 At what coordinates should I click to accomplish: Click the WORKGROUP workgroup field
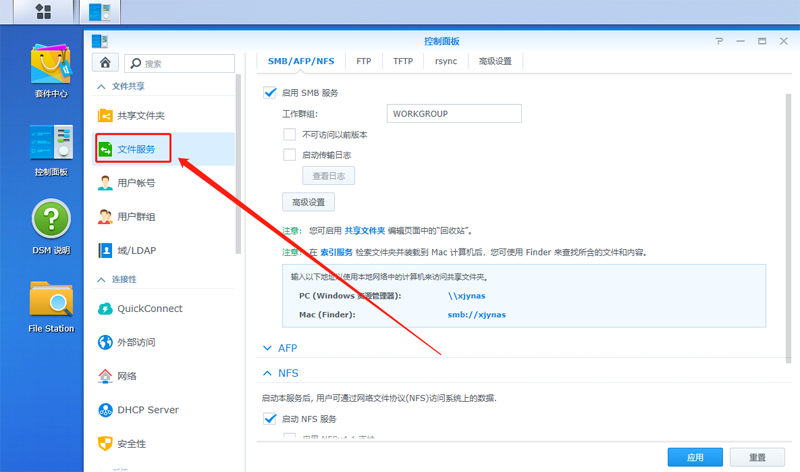(454, 114)
